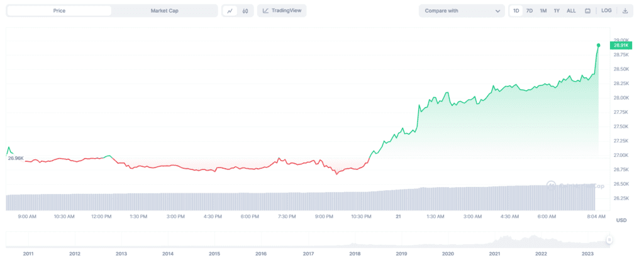Click the 26.25K price axis label
The image size is (644, 267).
click(x=621, y=198)
